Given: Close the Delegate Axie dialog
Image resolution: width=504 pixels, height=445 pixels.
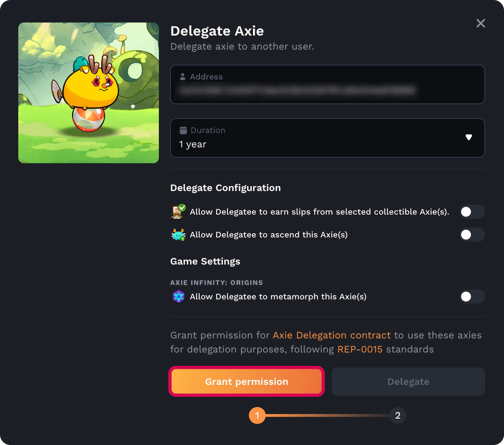Looking at the screenshot, I should point(480,23).
